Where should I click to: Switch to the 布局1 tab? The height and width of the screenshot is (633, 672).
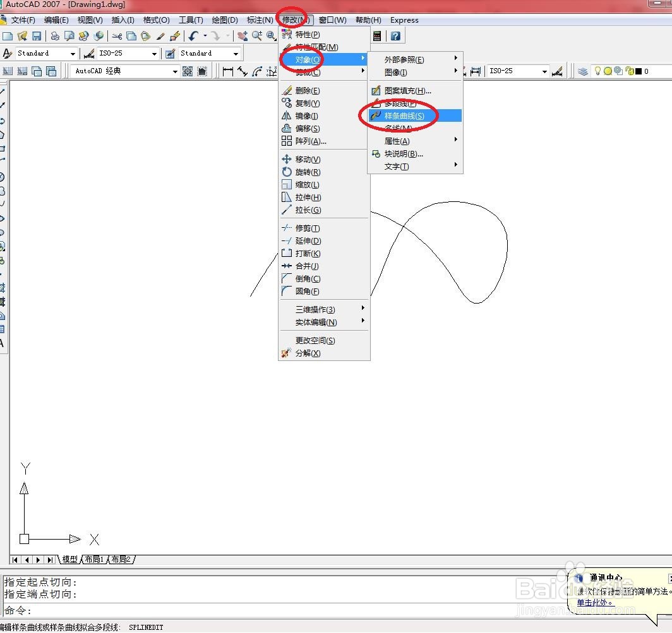94,559
